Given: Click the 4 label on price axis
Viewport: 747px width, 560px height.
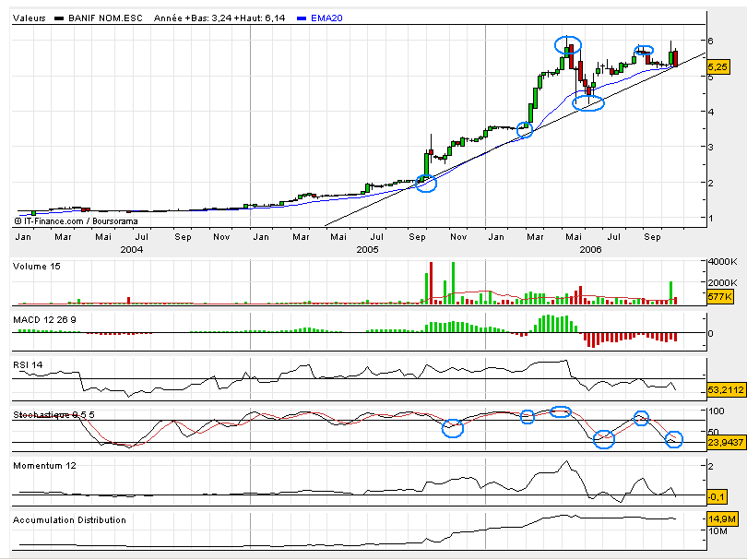Looking at the screenshot, I should click(x=710, y=112).
